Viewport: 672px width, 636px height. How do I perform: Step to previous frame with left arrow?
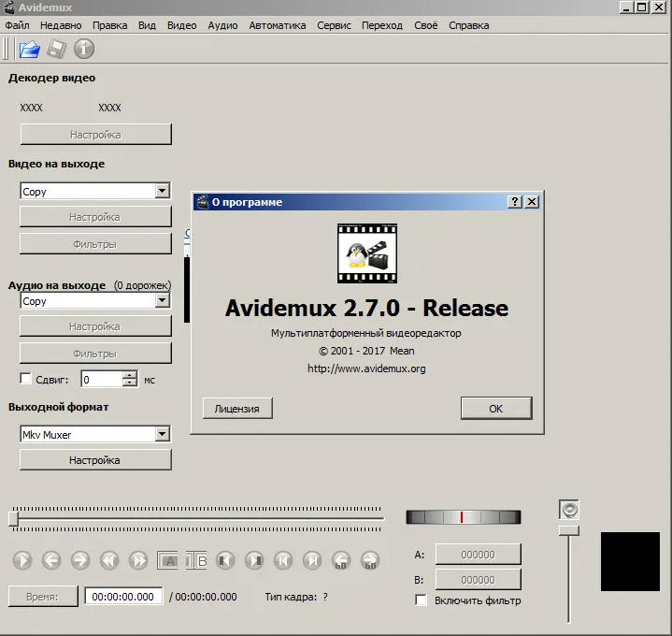point(51,560)
